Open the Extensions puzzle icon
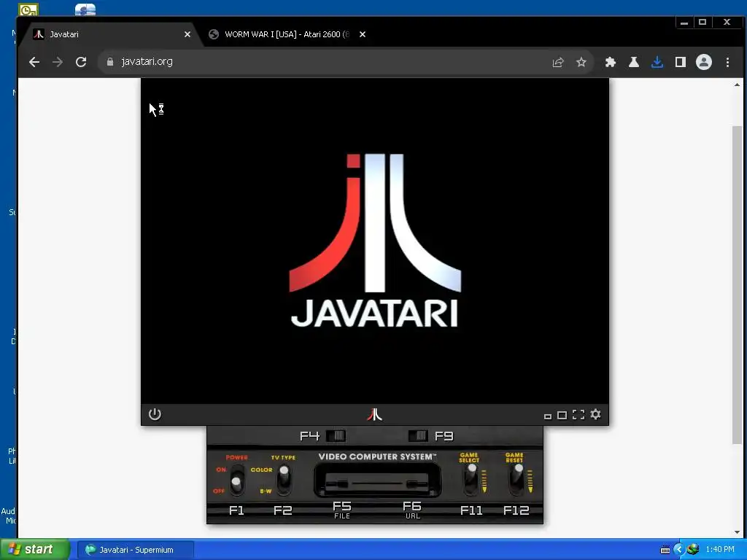 tap(611, 62)
